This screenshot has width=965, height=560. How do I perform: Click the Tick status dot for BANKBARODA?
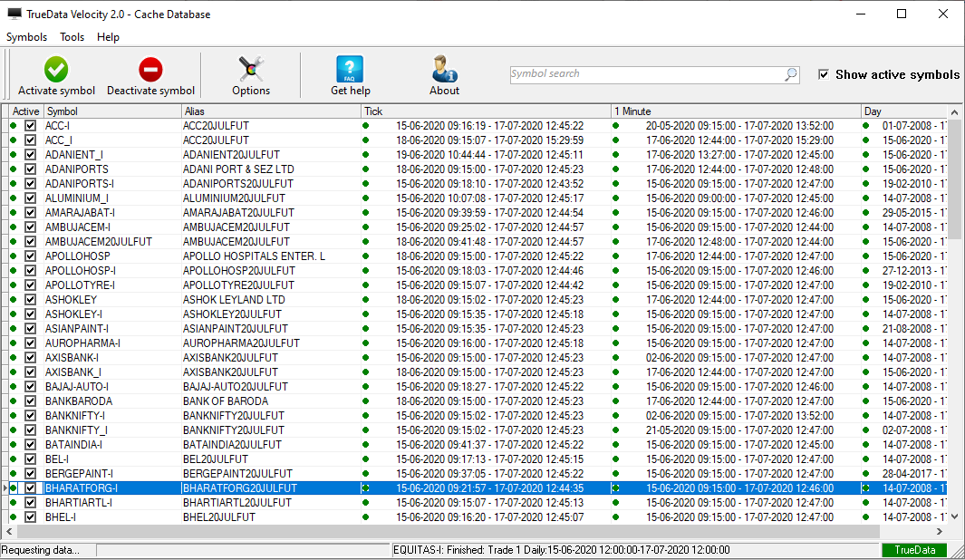(365, 401)
